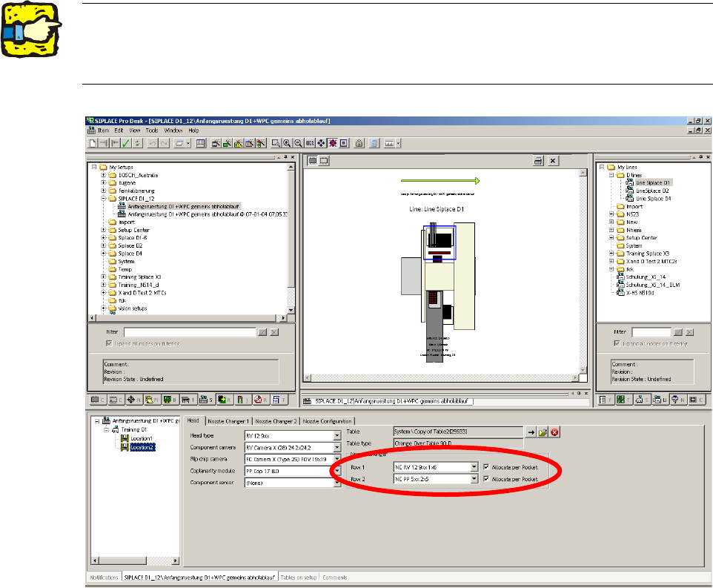The height and width of the screenshot is (588, 713).
Task: Open the Flip chip camera dropdown
Action: (x=337, y=459)
